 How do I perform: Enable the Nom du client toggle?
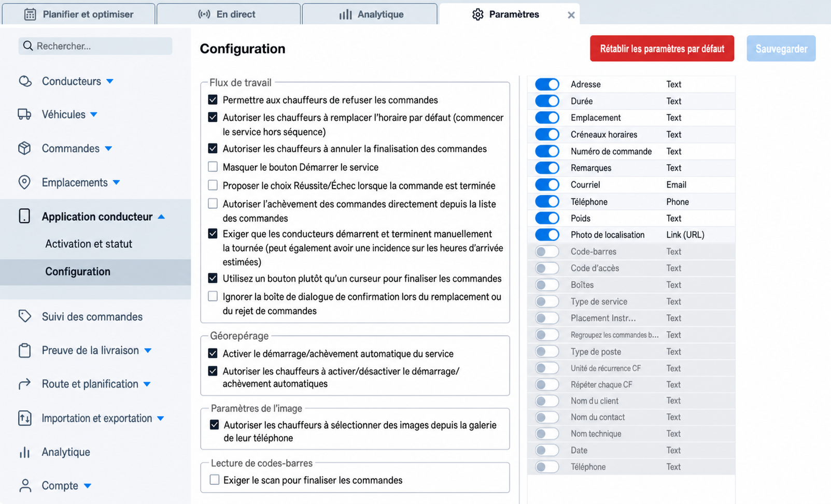click(547, 400)
